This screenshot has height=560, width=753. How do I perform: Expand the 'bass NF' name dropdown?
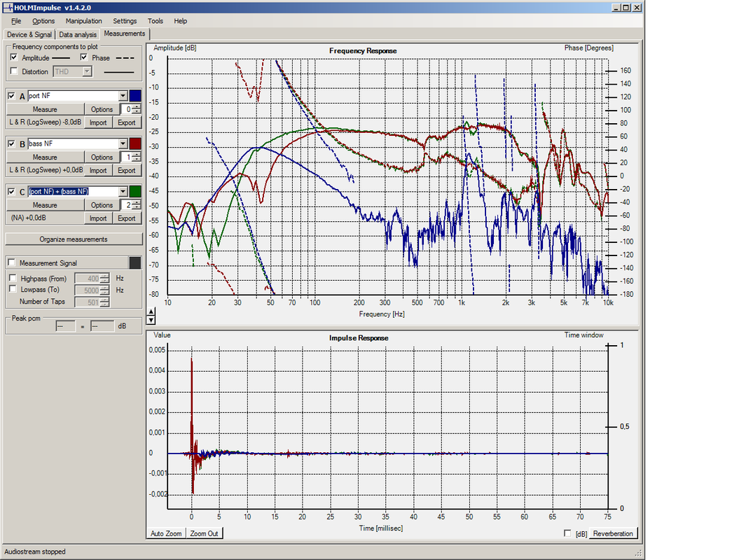123,144
